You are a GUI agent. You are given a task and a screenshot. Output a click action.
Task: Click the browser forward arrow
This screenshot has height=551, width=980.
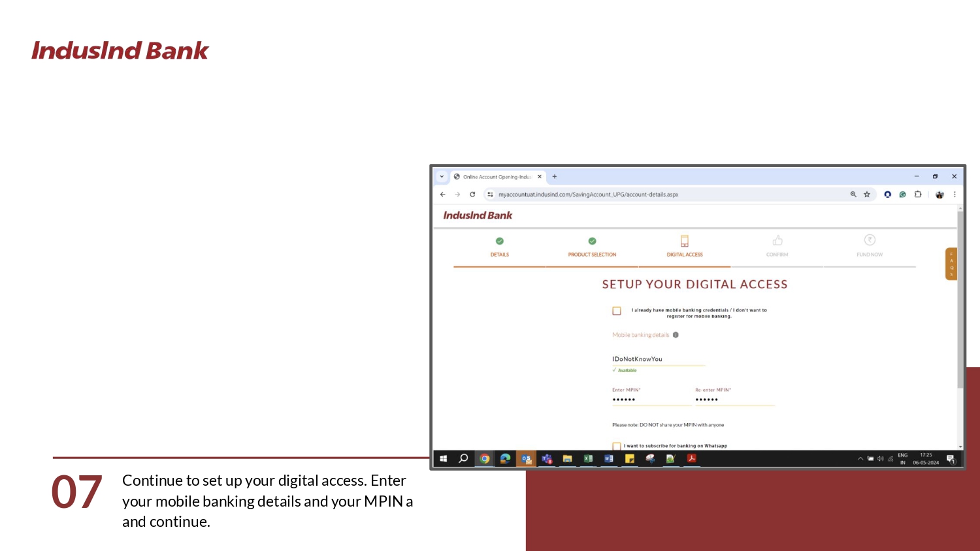457,195
